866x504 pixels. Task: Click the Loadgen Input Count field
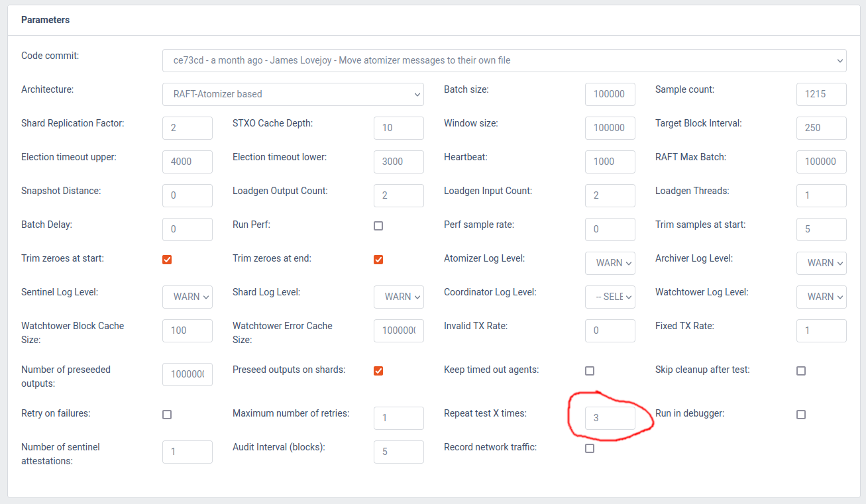point(610,195)
